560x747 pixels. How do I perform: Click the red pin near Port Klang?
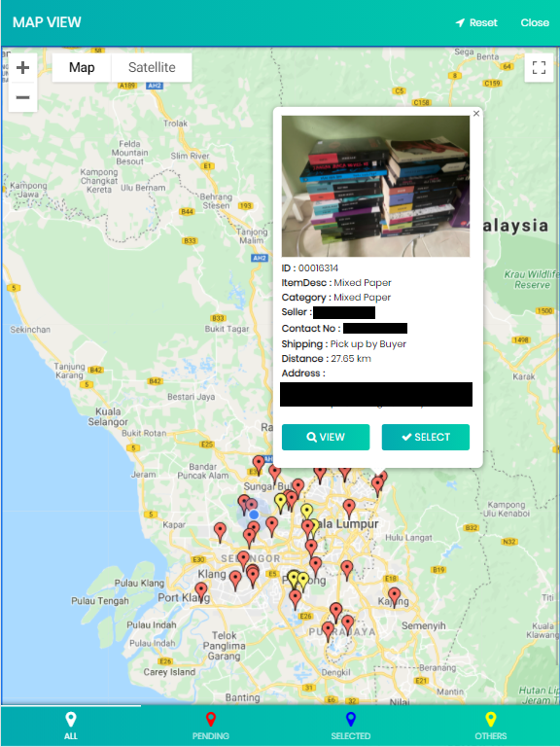click(201, 591)
